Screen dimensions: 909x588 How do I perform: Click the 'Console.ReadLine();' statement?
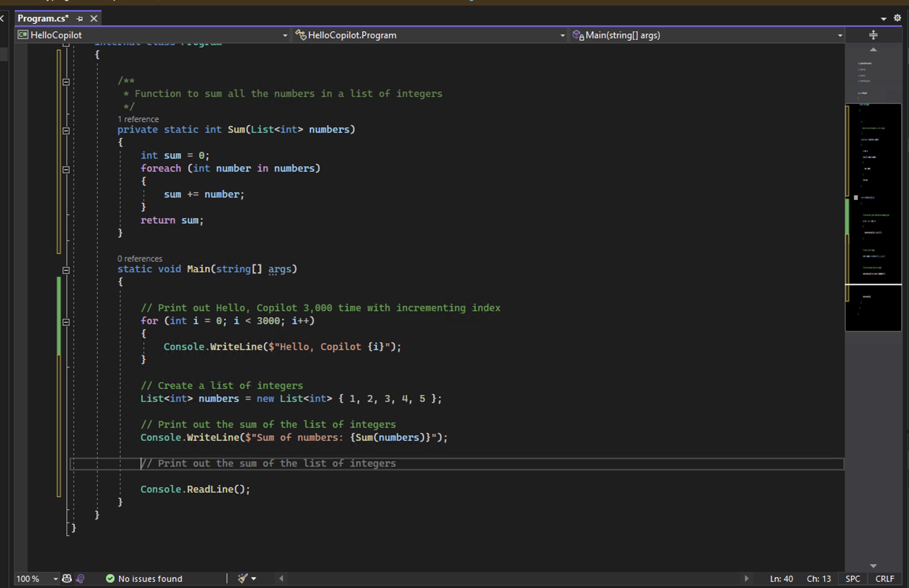pyautogui.click(x=195, y=489)
